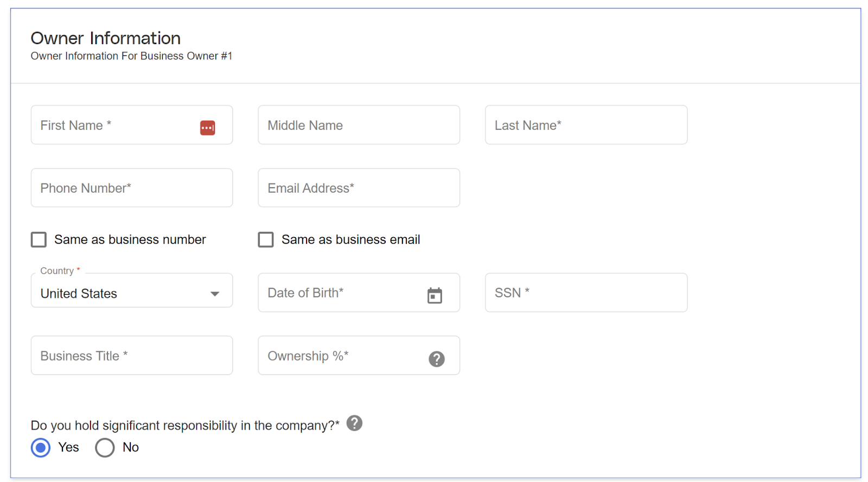868x482 pixels.
Task: Focus the Date of Birth field
Action: point(359,293)
